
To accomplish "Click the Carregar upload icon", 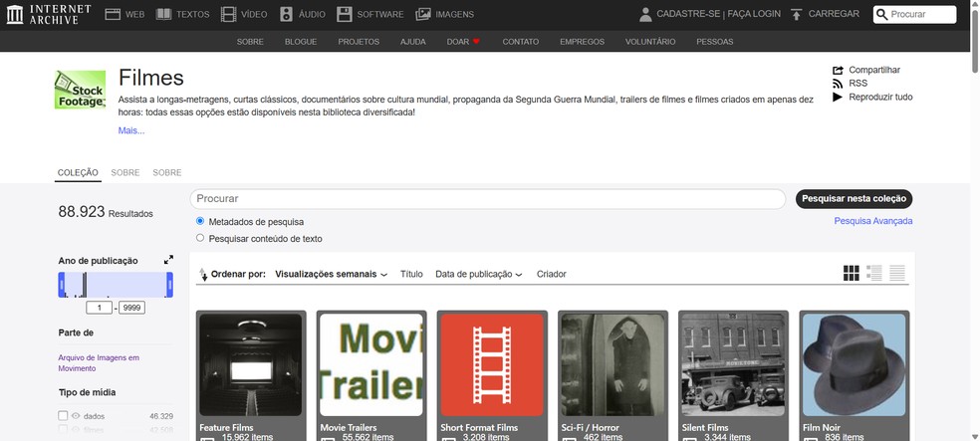I will (797, 14).
